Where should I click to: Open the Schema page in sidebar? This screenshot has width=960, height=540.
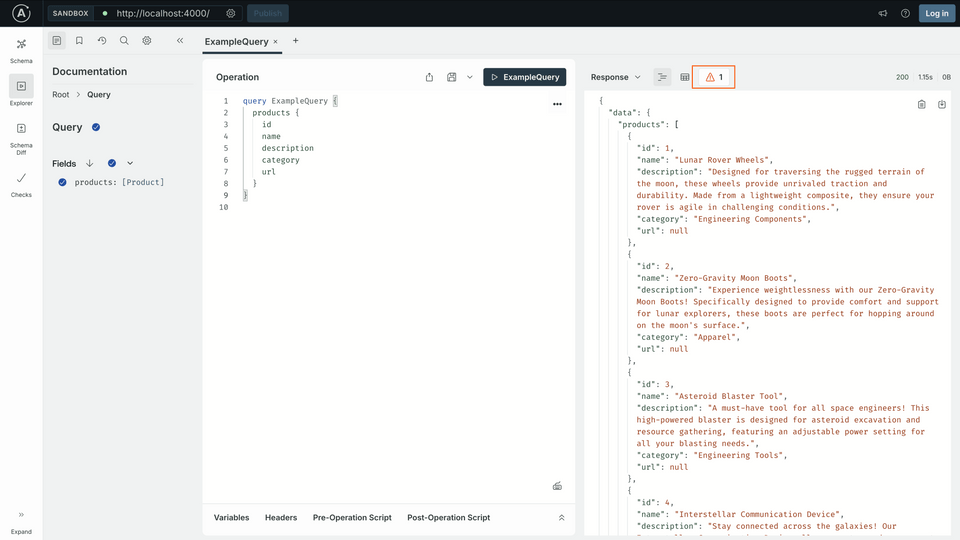(21, 49)
